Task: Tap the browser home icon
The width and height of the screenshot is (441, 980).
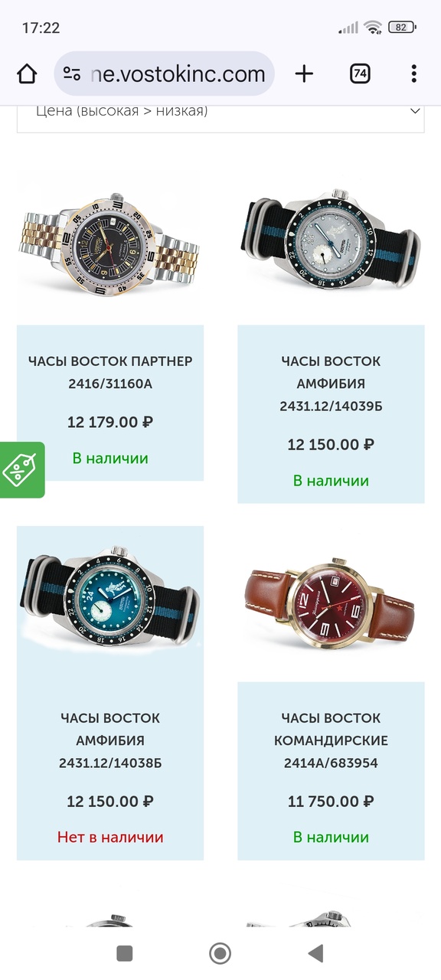Action: pos(27,73)
